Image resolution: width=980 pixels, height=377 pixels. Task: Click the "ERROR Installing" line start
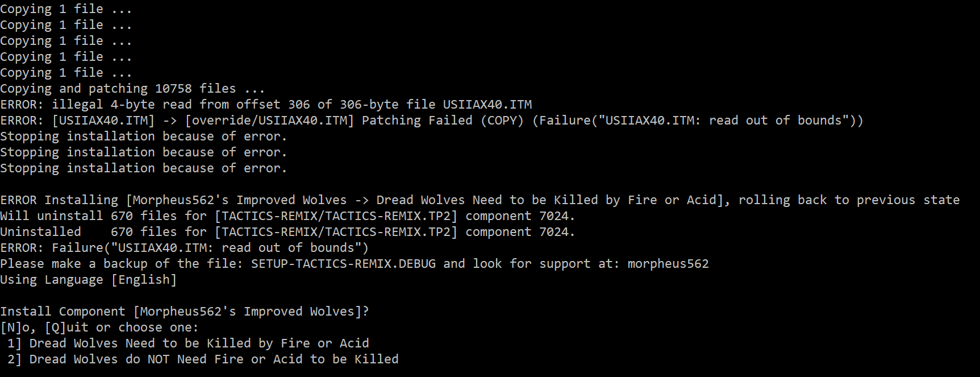tap(59, 200)
